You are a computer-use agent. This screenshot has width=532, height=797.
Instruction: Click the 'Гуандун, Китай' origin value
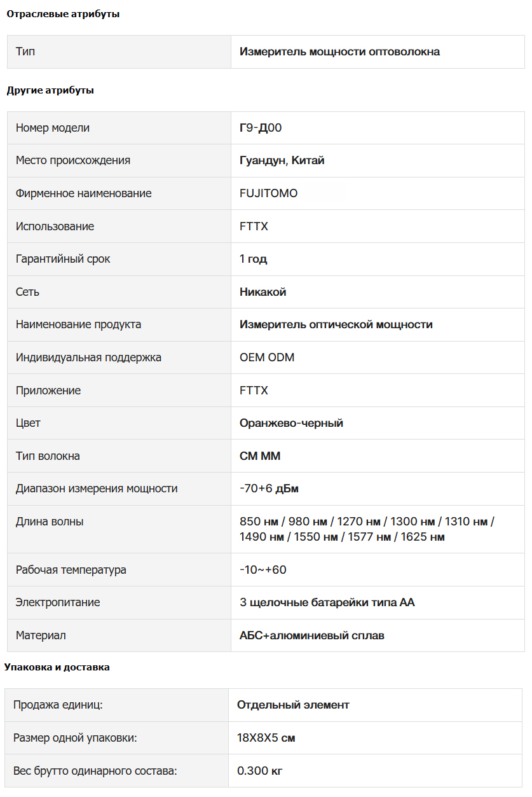point(282,160)
